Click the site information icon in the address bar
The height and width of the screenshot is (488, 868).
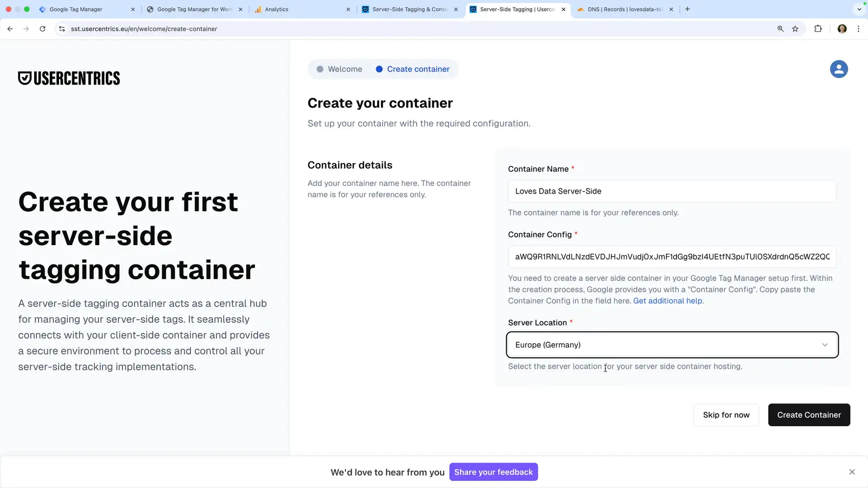tap(62, 29)
